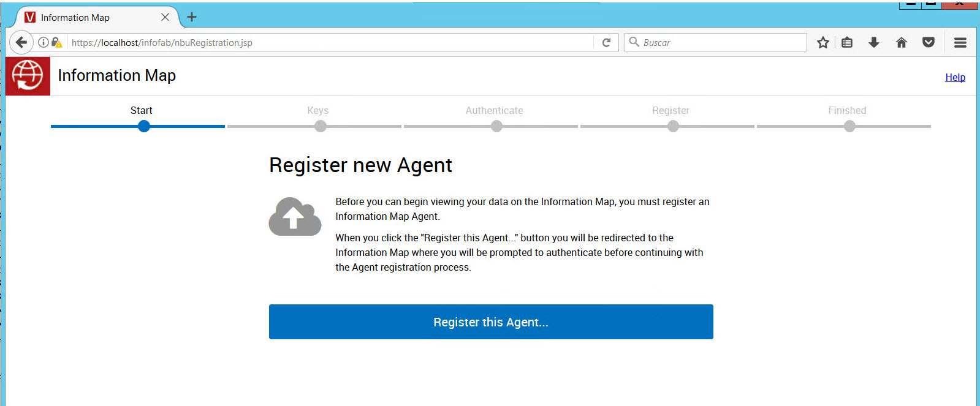This screenshot has width=980, height=406.
Task: Open site information icon in address bar
Action: [x=44, y=42]
